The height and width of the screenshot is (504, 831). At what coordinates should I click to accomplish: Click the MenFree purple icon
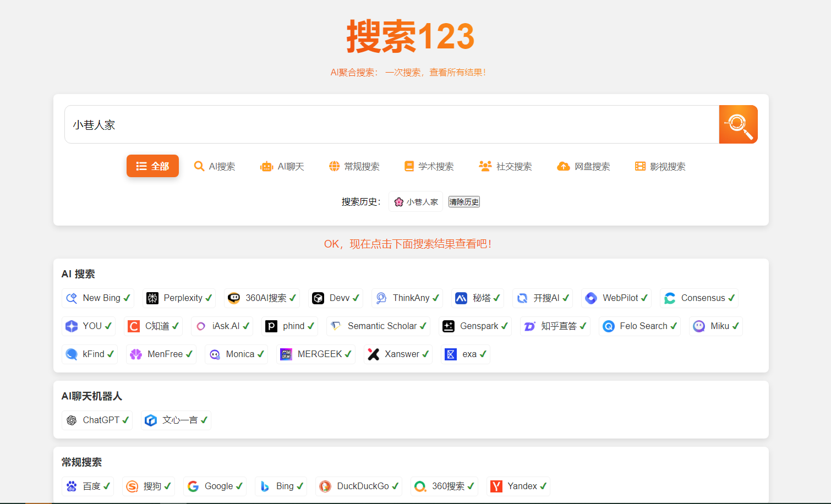[136, 354]
